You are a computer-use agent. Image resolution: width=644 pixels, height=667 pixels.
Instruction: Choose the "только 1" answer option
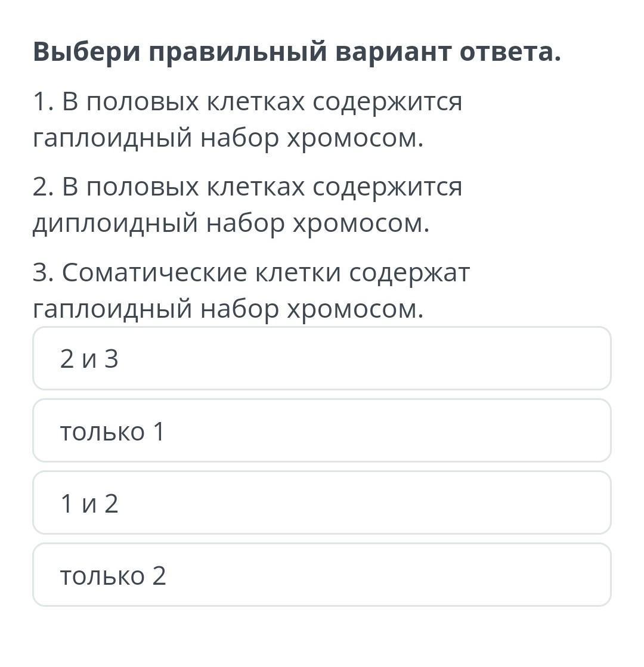coord(322,430)
